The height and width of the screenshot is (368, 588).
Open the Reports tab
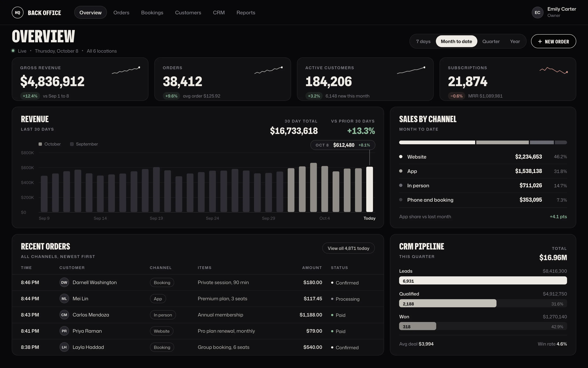pos(246,13)
